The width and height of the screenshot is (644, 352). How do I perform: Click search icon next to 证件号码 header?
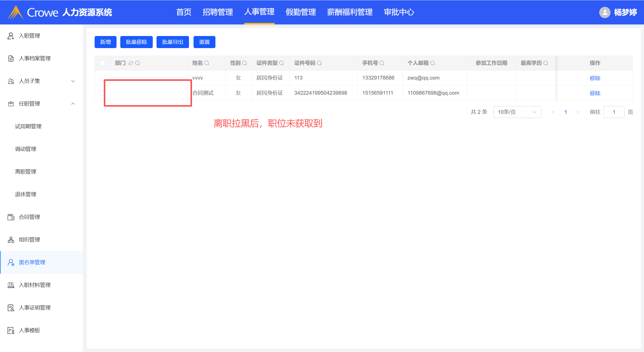coord(319,63)
